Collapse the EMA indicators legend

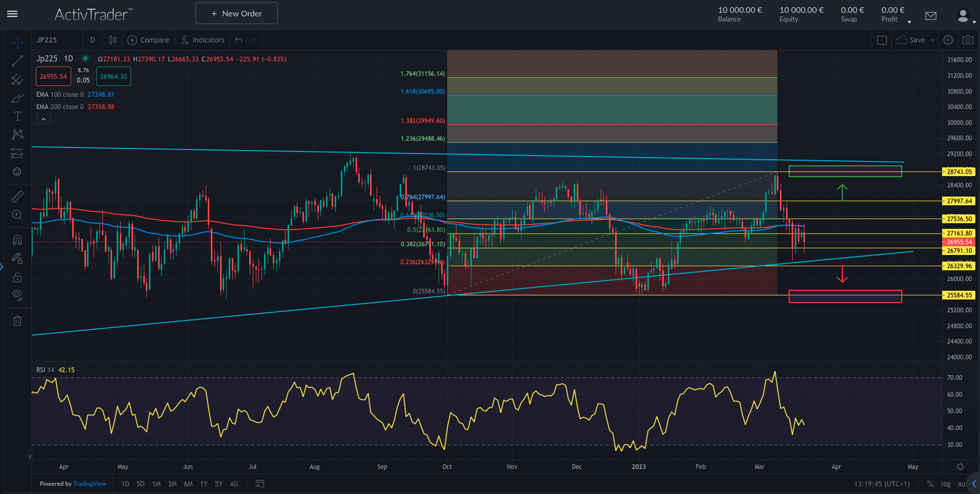43,119
